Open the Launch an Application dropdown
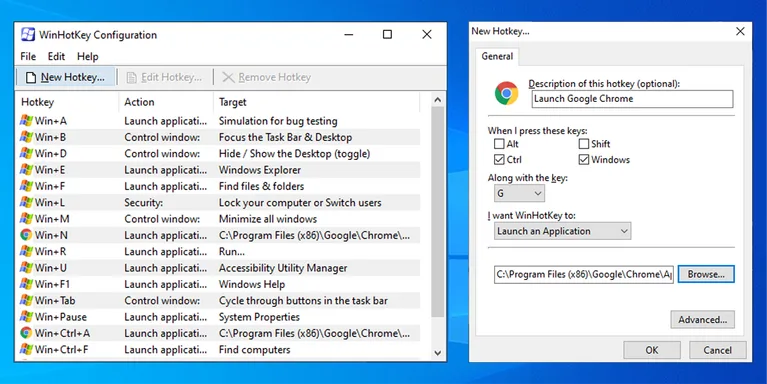 [563, 231]
